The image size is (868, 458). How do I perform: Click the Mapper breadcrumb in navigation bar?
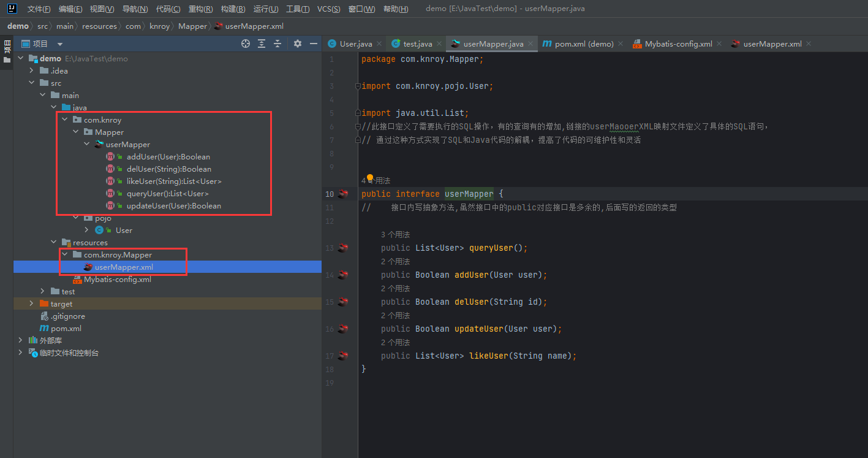192,26
